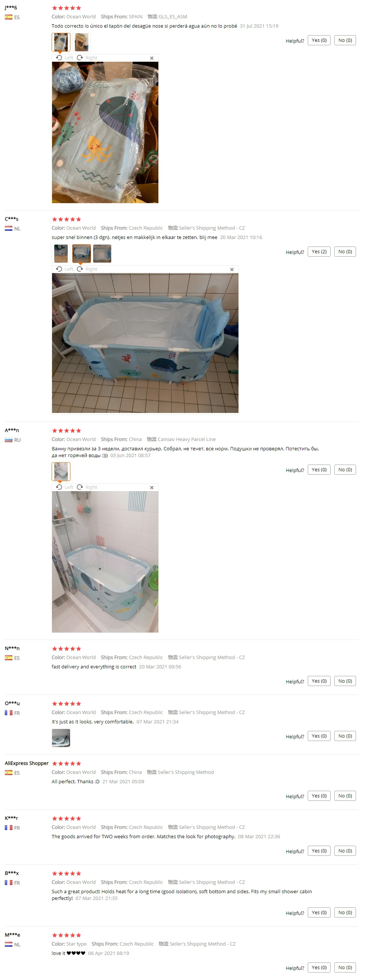Viewport: 365px width, 980px height.
Task: Close C***s's expanded bathtub photo
Action: 232,270
